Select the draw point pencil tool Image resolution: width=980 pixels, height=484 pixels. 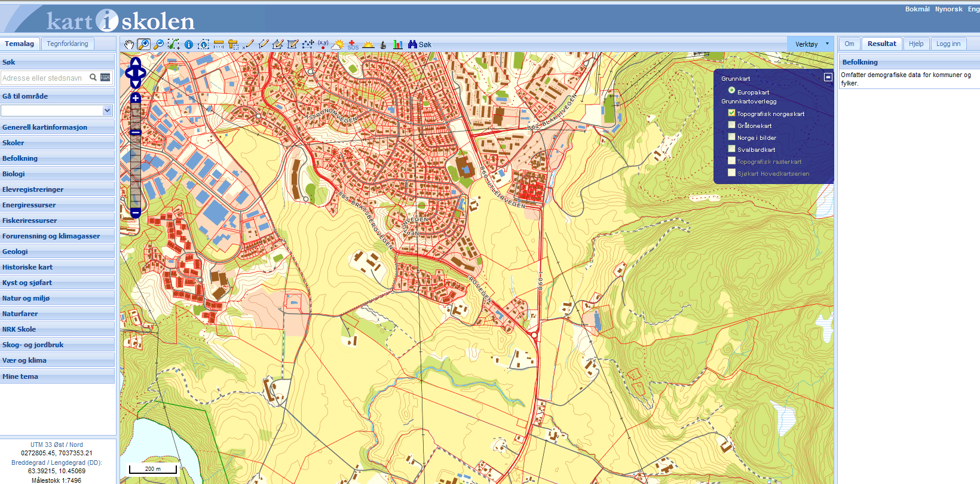(249, 44)
